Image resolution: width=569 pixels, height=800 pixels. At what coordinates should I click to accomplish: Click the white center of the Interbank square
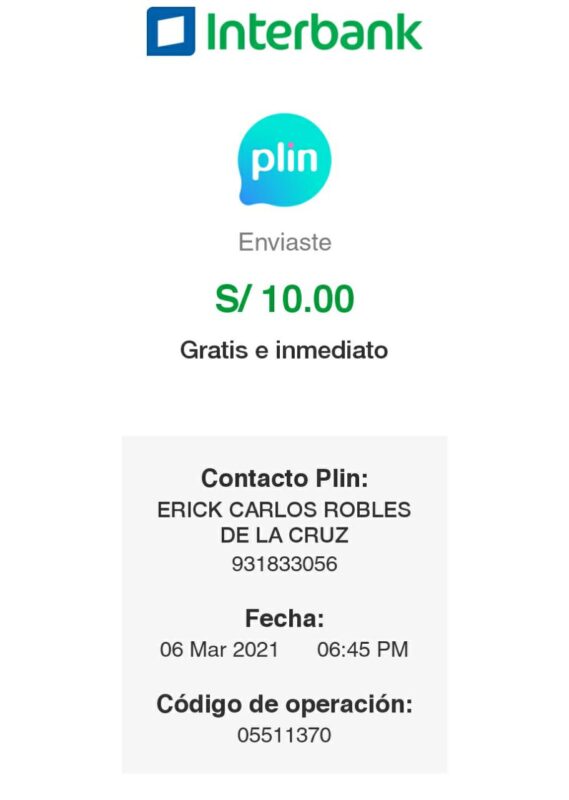click(x=170, y=31)
